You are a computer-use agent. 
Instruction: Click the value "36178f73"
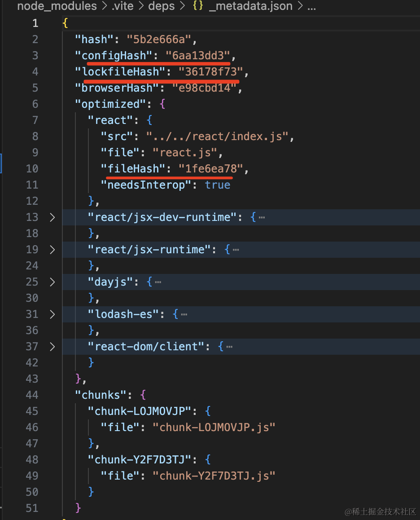211,72
